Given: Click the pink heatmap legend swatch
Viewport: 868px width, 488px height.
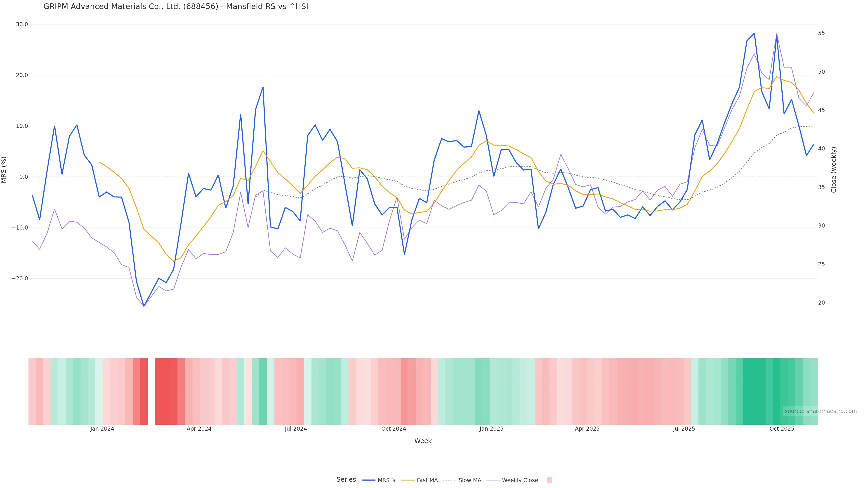Looking at the screenshot, I should tap(549, 480).
